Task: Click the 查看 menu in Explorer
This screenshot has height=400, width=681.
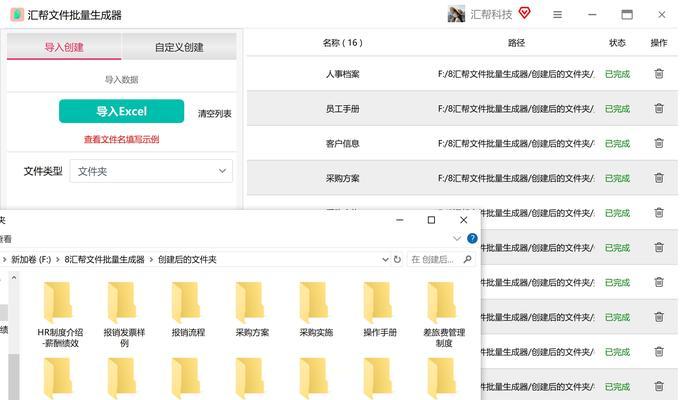Action: coord(6,239)
